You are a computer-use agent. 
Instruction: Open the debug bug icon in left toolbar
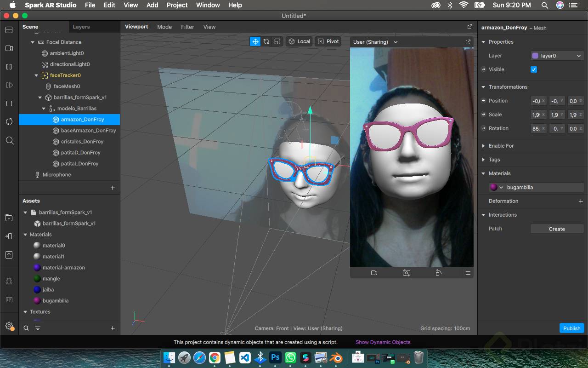[x=9, y=281]
